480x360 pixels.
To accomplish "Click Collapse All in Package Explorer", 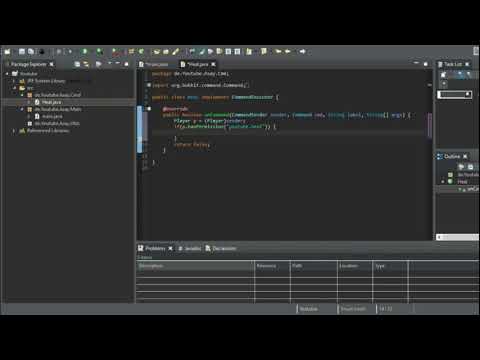I will (x=77, y=64).
